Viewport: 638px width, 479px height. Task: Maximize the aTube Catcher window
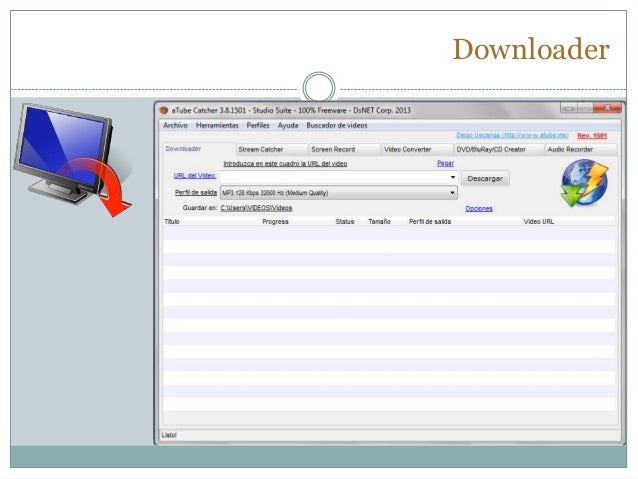585,108
